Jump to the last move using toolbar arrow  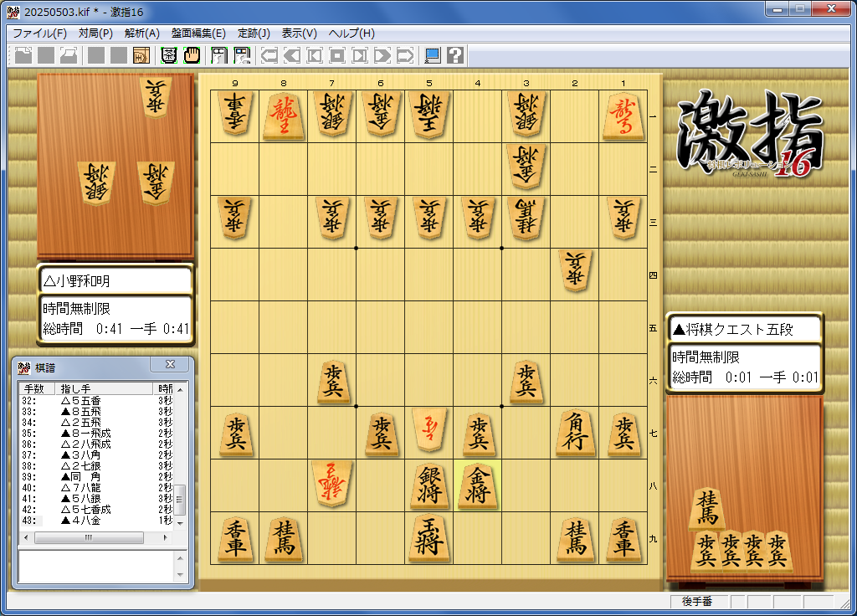[405, 56]
